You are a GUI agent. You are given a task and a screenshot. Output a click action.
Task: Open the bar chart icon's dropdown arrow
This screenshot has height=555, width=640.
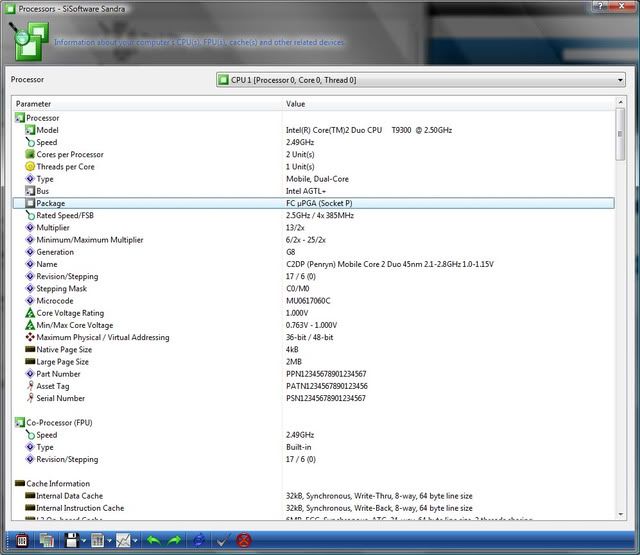point(109,541)
